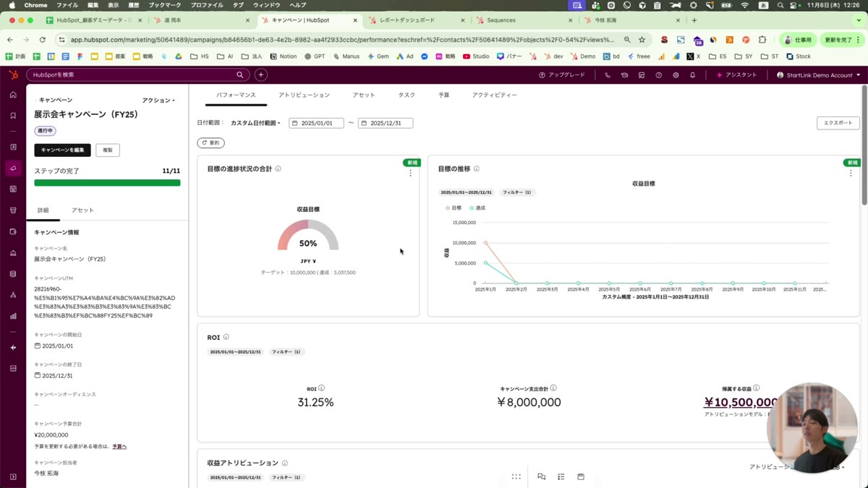Click the start date field 2025/01/01
Image resolution: width=868 pixels, height=488 pixels.
click(316, 124)
